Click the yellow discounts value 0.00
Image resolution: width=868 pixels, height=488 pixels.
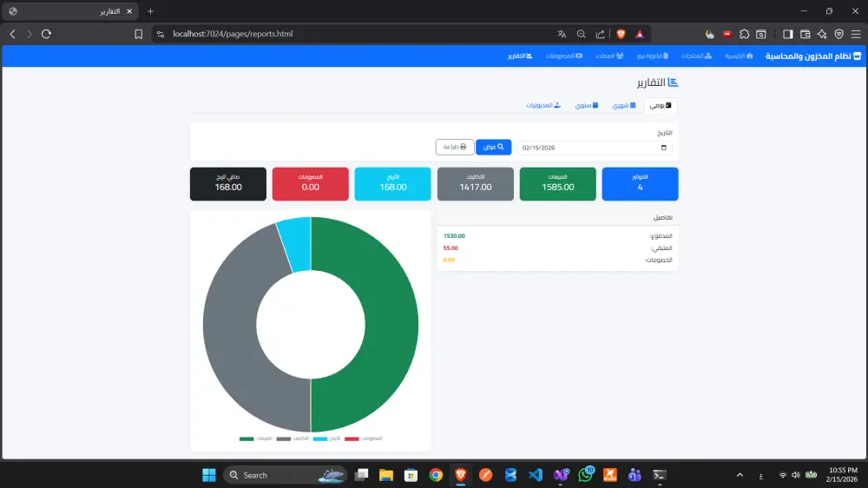click(449, 260)
